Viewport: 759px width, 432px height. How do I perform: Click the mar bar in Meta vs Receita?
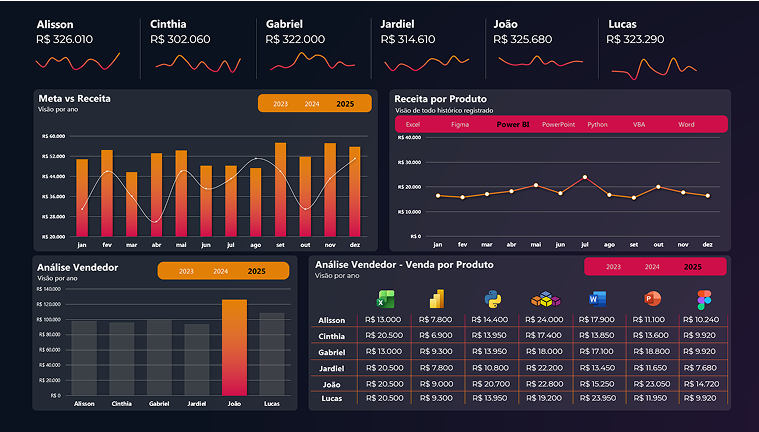(132, 204)
